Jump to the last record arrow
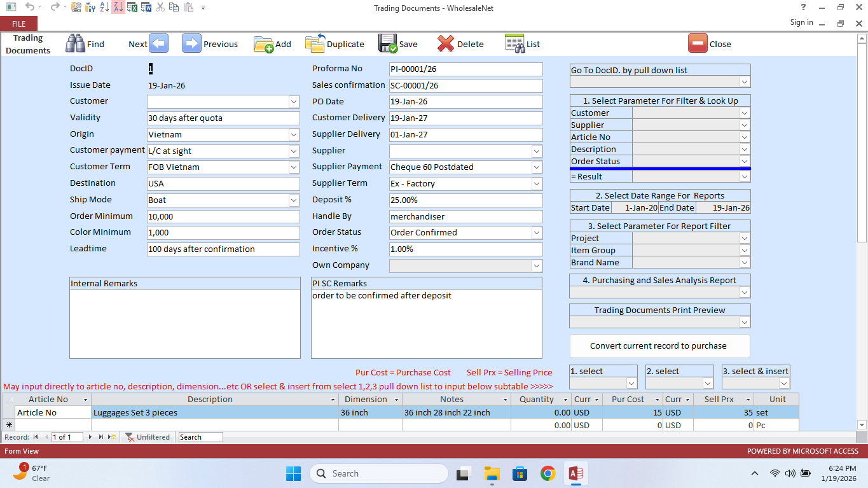This screenshot has height=488, width=868. tap(102, 437)
